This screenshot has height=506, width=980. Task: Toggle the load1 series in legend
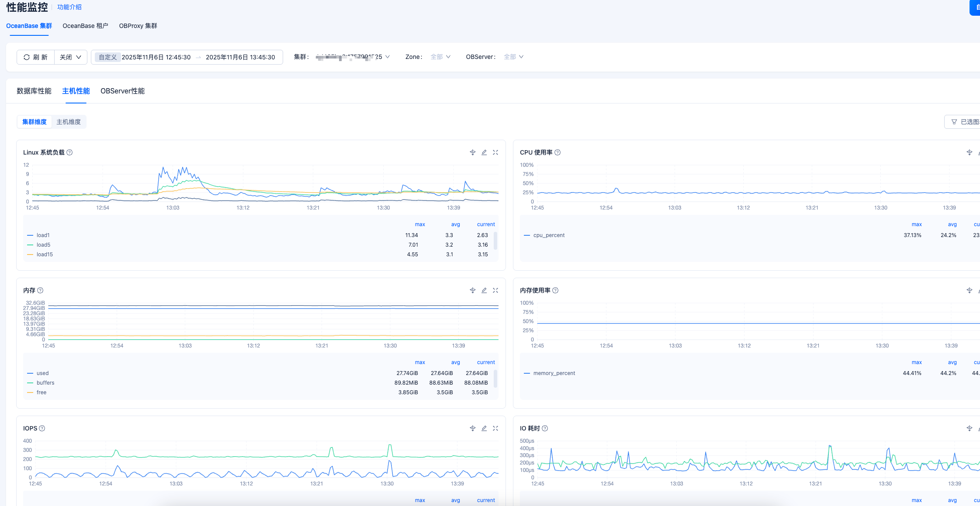point(43,235)
